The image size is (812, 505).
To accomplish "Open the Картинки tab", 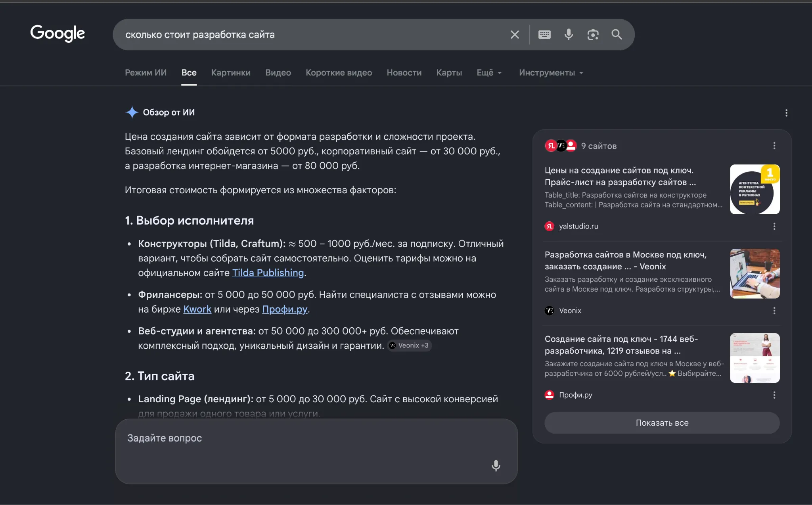I will 231,73.
